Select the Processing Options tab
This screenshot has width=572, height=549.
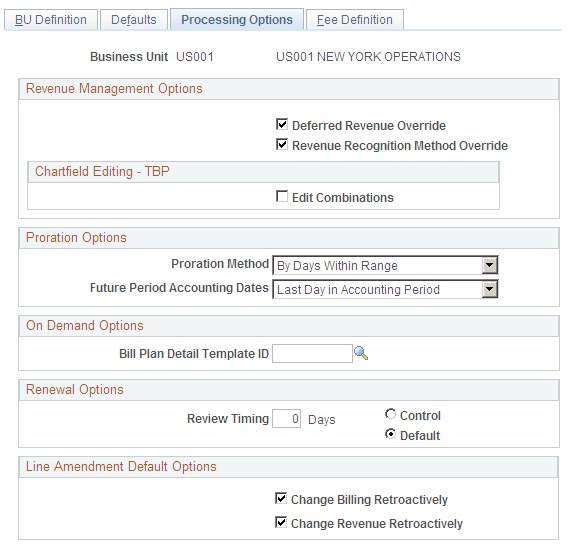tap(237, 19)
